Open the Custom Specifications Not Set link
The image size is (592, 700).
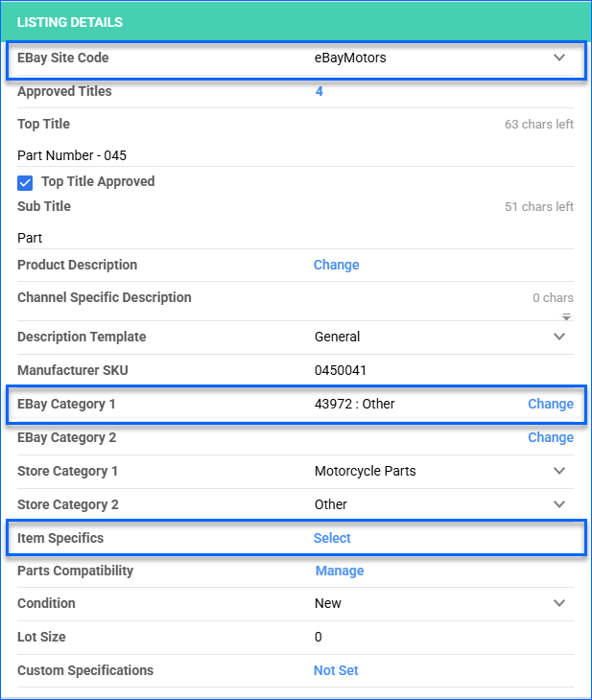coord(336,670)
